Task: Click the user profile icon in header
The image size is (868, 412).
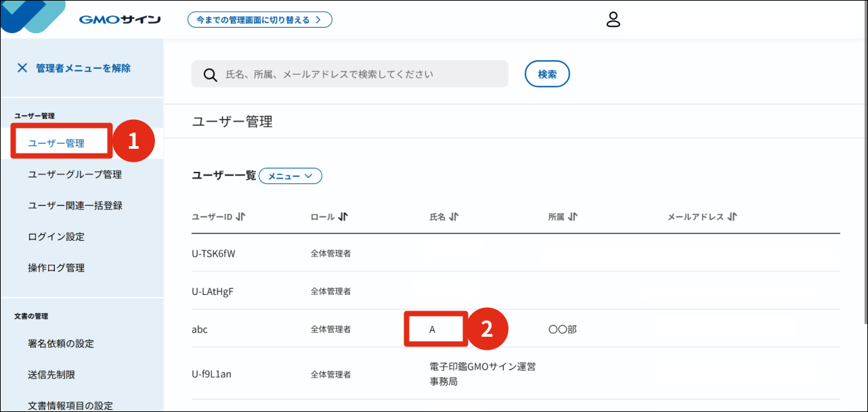Action: click(x=613, y=20)
